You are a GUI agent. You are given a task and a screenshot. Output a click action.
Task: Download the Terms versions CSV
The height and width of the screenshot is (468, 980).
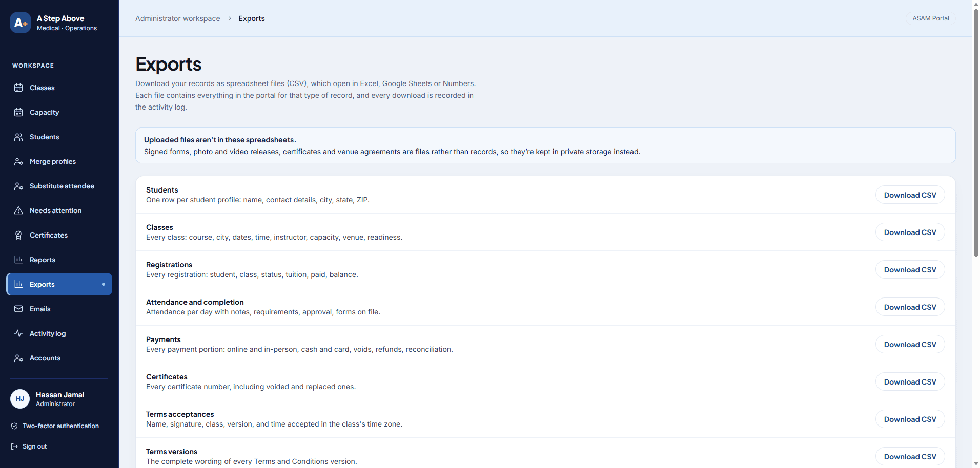(x=910, y=456)
